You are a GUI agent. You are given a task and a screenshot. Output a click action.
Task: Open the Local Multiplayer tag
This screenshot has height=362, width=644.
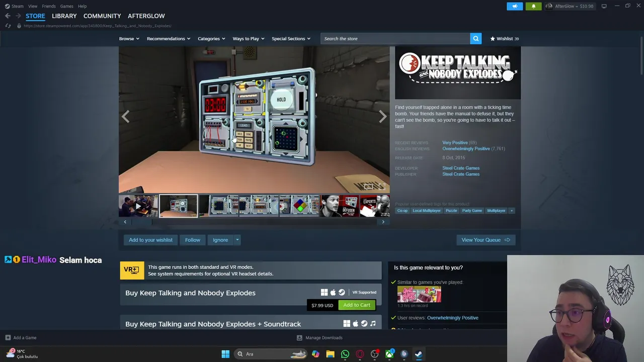[427, 211]
